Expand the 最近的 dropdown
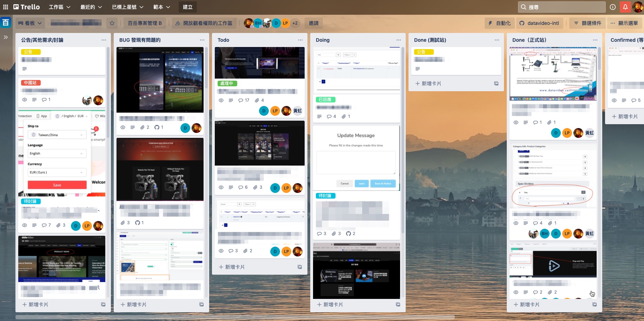Image resolution: width=644 pixels, height=321 pixels. click(91, 7)
